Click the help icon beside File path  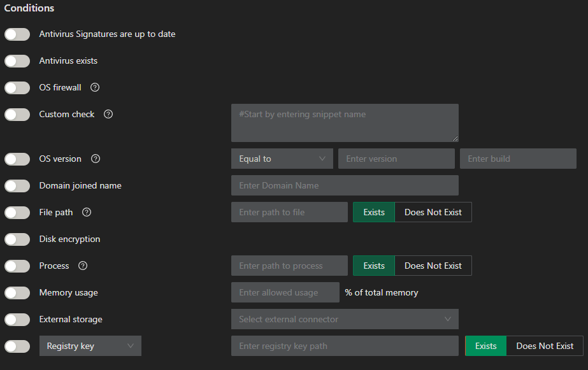(x=87, y=212)
